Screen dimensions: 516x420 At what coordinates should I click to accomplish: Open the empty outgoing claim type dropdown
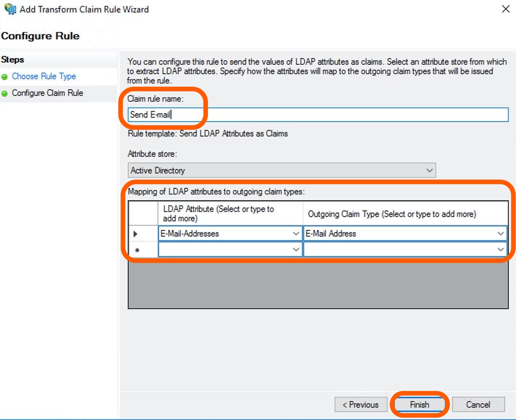500,250
